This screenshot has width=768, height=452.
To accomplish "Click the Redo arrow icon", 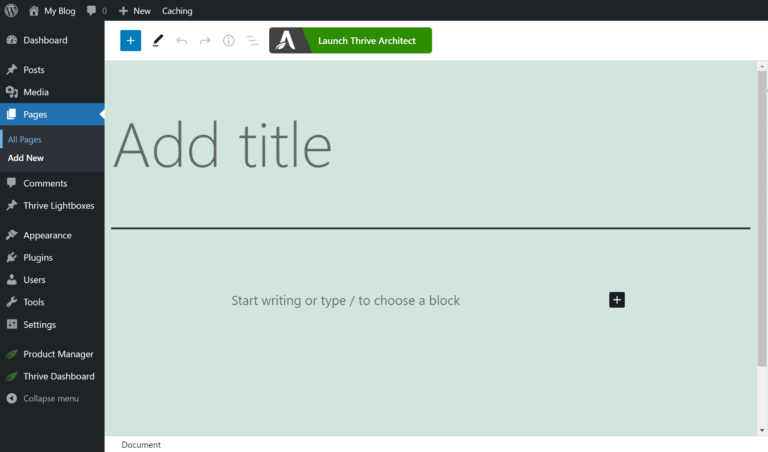I will [x=205, y=41].
